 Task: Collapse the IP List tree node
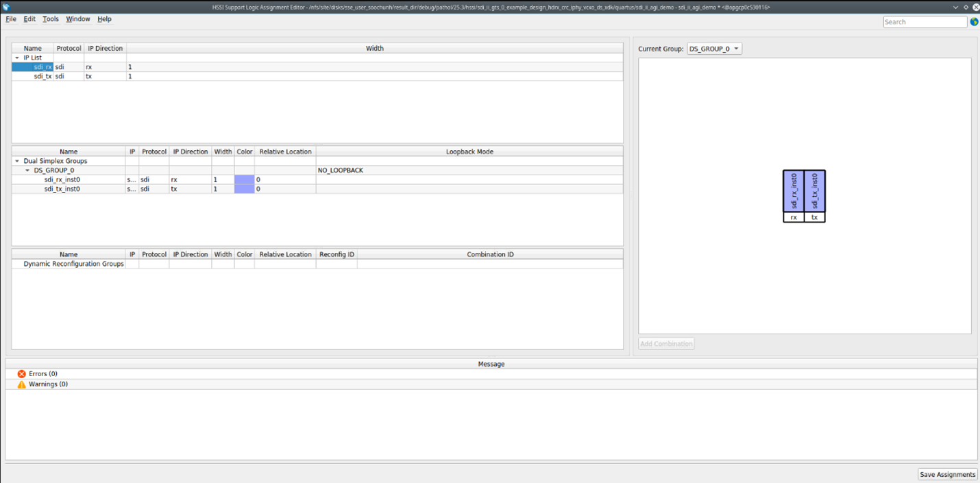click(x=17, y=58)
